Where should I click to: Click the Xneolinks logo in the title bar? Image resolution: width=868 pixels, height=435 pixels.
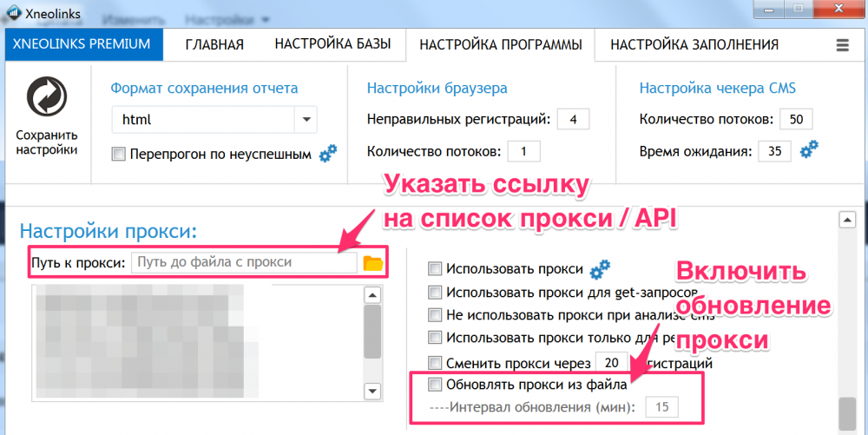(x=15, y=14)
